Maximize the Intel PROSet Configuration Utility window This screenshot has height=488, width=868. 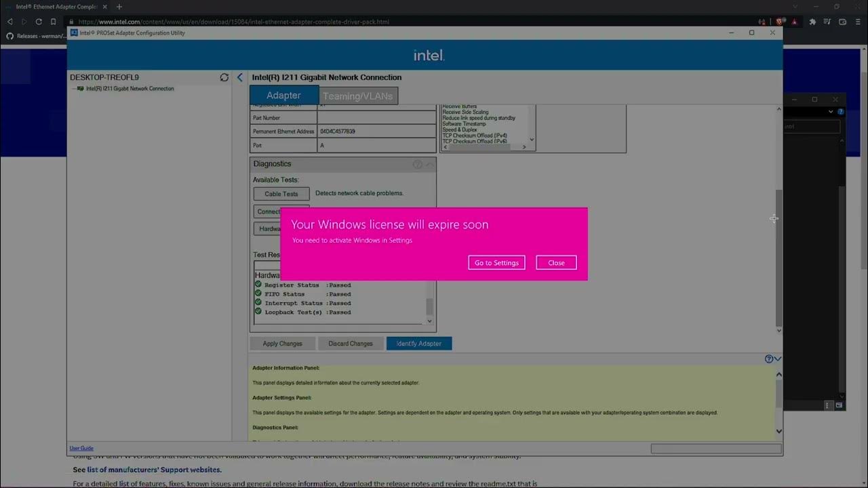[751, 33]
